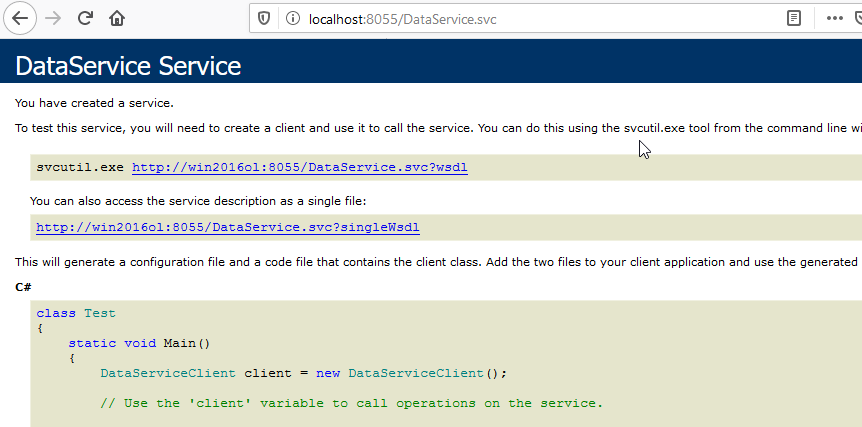
Task: Show site information for localhost
Action: pyautogui.click(x=292, y=18)
